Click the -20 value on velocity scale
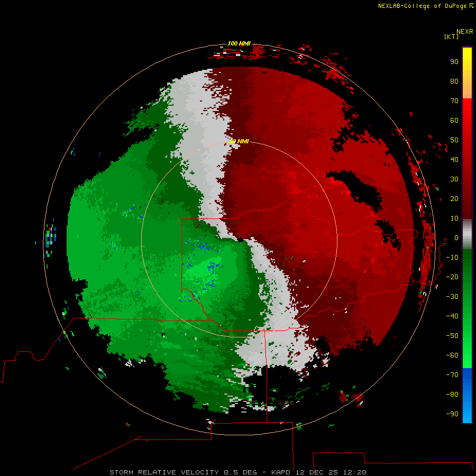This screenshot has width=476, height=476. click(452, 277)
